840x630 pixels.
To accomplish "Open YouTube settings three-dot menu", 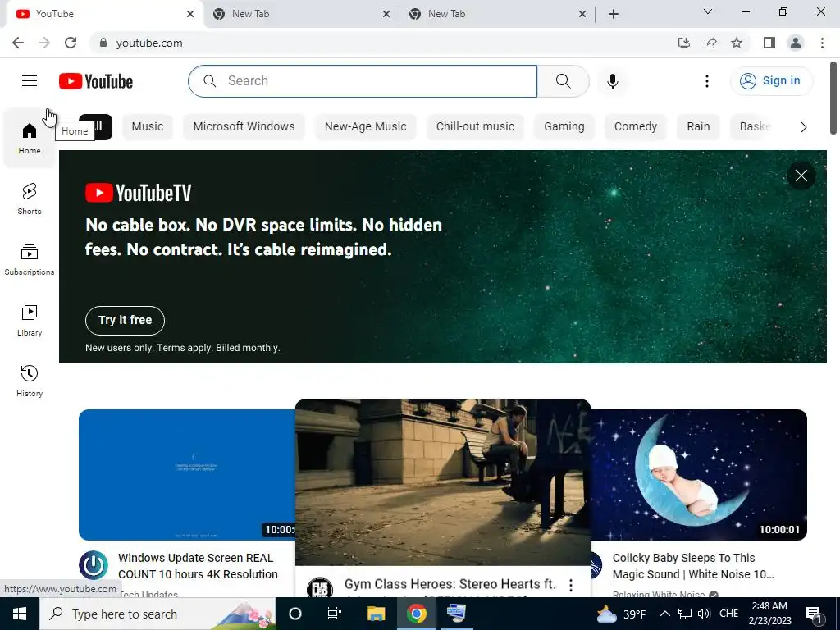I will tap(706, 81).
